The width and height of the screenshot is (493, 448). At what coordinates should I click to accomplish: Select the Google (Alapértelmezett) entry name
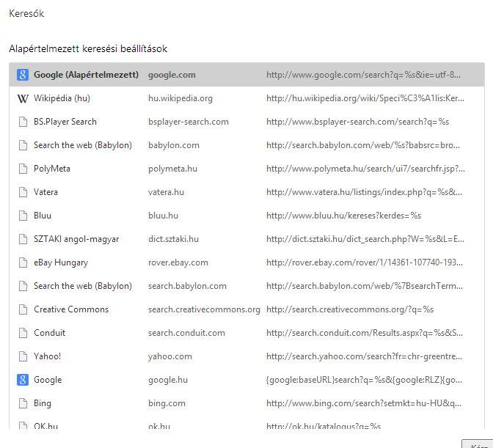coord(86,75)
